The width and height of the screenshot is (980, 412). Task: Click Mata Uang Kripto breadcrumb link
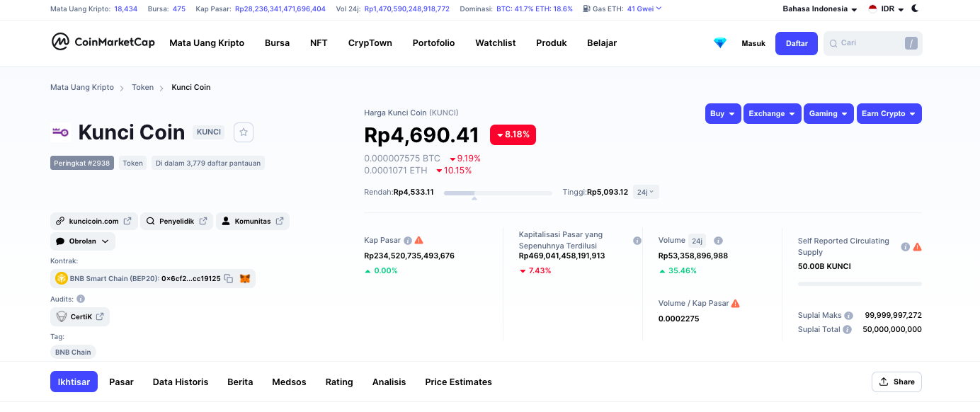click(x=82, y=87)
